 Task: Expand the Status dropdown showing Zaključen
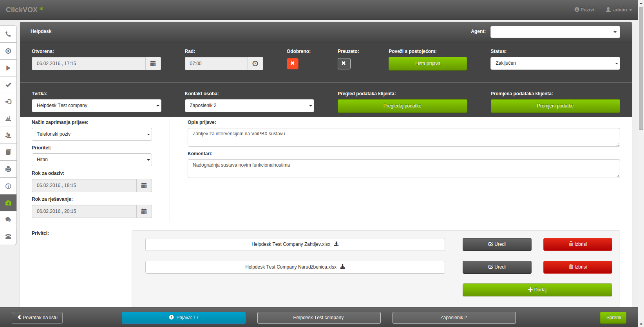pyautogui.click(x=555, y=63)
